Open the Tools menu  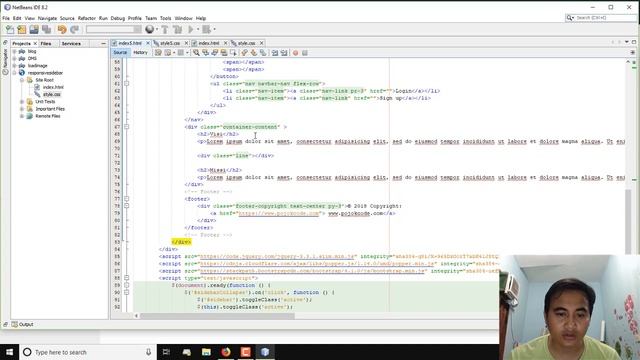coord(165,18)
